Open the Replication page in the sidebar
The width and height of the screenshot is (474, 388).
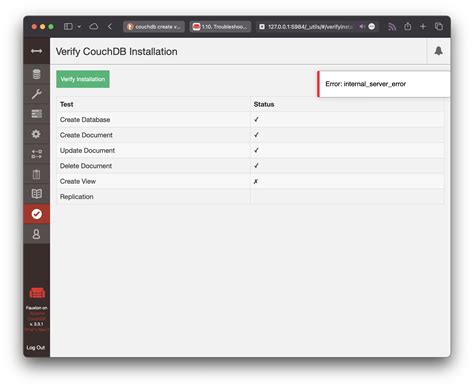[x=36, y=154]
